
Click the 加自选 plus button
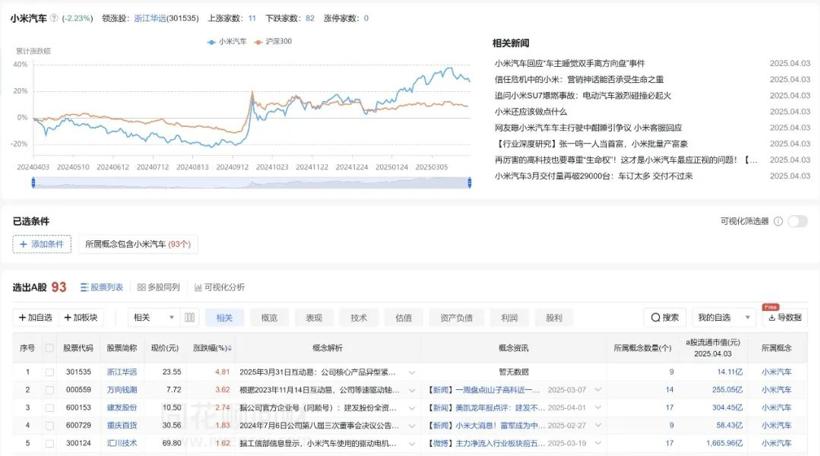(x=35, y=318)
